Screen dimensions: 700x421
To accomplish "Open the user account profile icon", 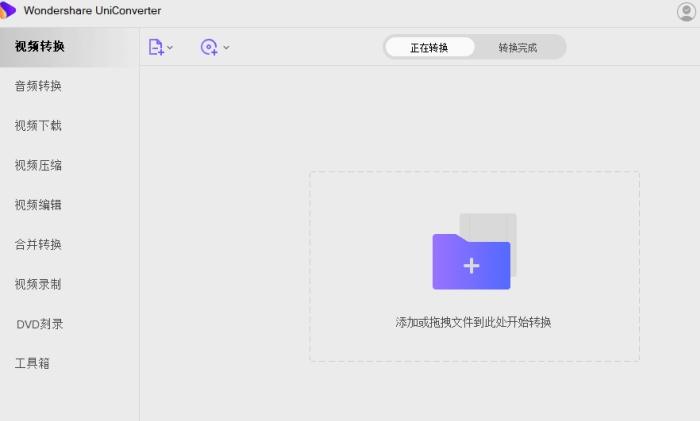I will tap(686, 12).
